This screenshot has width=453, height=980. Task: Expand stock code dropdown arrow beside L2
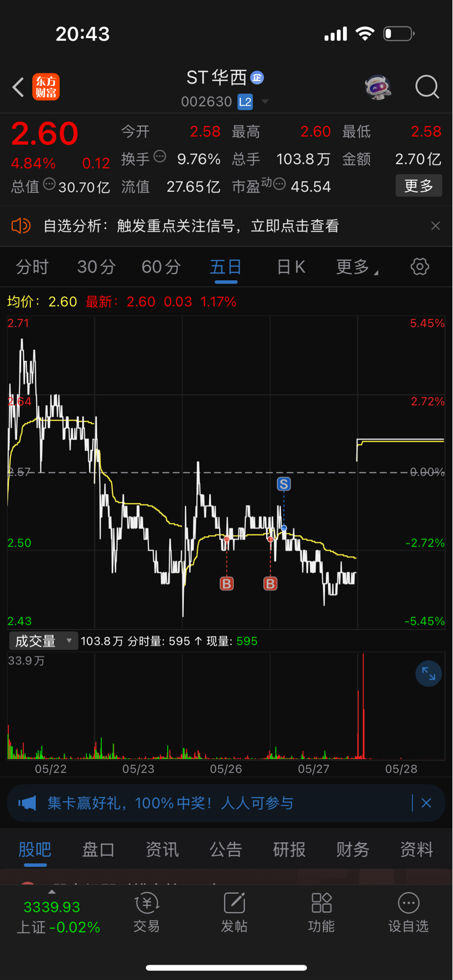265,102
